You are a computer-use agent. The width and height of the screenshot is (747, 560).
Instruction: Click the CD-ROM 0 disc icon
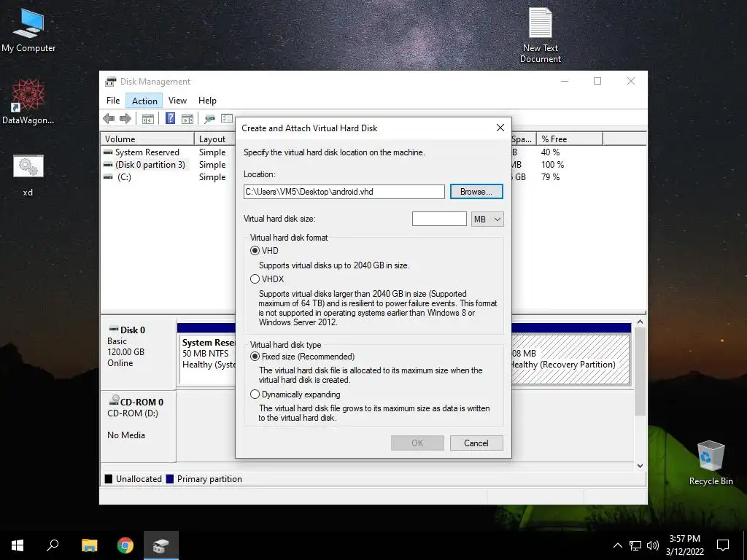[115, 400]
